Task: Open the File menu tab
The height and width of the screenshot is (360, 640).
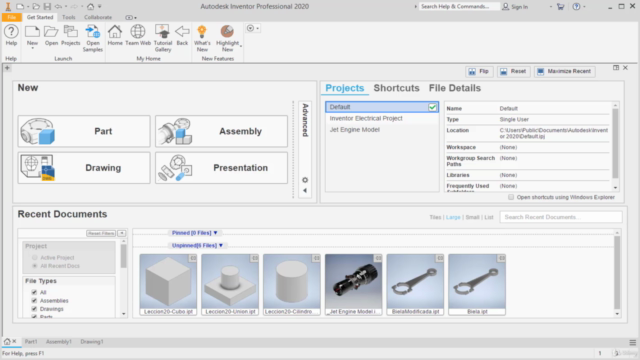Action: (11, 17)
